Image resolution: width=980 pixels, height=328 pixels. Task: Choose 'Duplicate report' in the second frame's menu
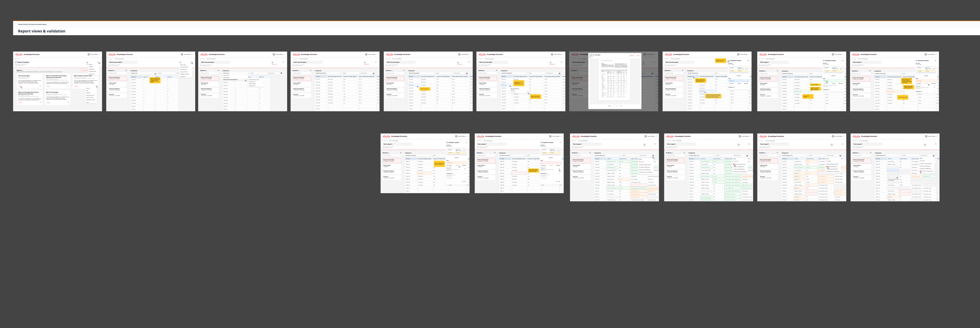(x=183, y=69)
